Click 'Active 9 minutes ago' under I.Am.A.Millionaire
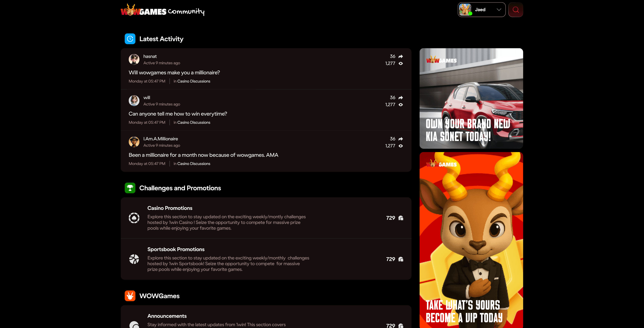Viewport: 644px width, 328px height. [162, 145]
